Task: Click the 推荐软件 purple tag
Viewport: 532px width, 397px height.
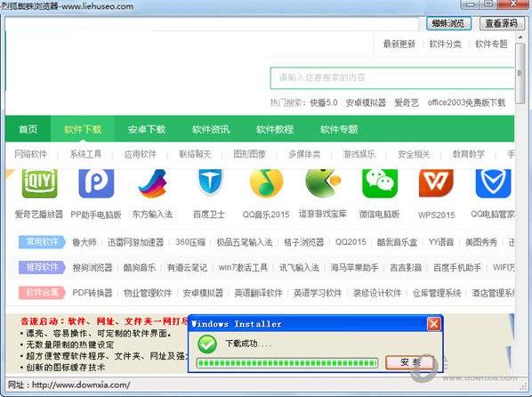Action: click(x=42, y=267)
